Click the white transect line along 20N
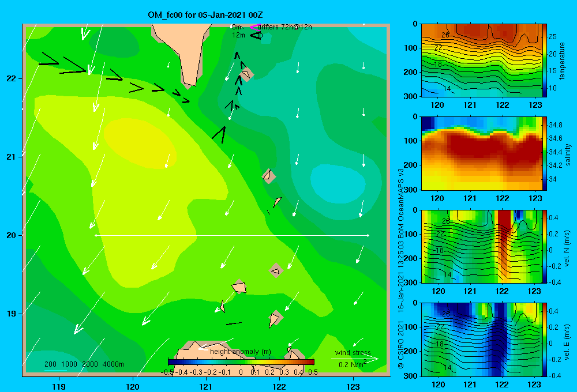Image resolution: width=577 pixels, height=392 pixels. [232, 235]
